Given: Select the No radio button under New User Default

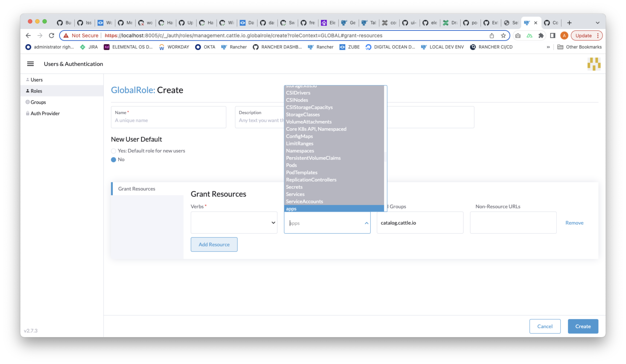Looking at the screenshot, I should tap(114, 160).
